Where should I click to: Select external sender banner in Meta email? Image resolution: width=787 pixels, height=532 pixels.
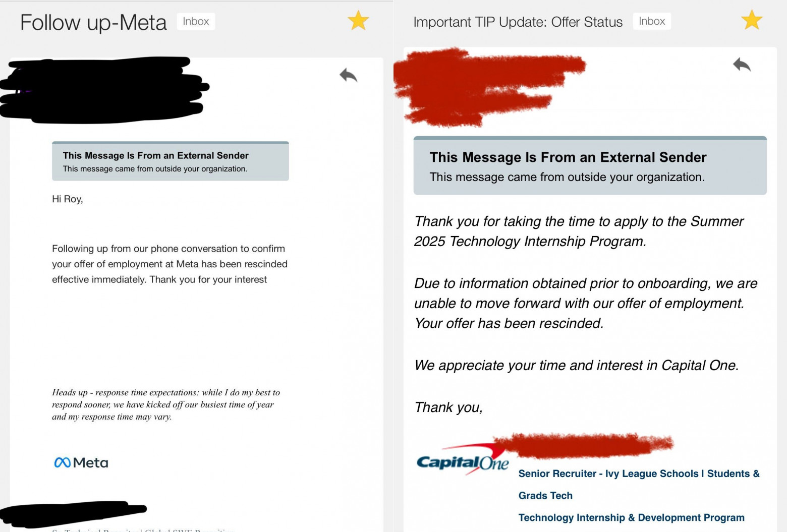(171, 161)
